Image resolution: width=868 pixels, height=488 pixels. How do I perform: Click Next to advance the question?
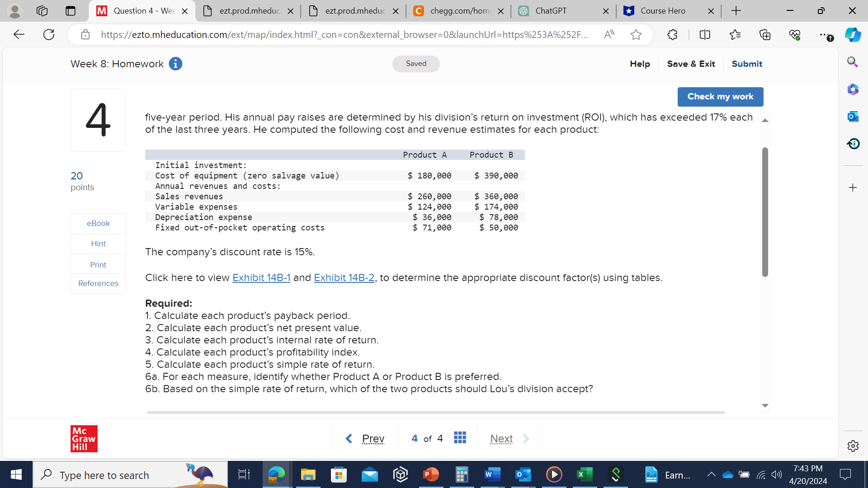(501, 438)
